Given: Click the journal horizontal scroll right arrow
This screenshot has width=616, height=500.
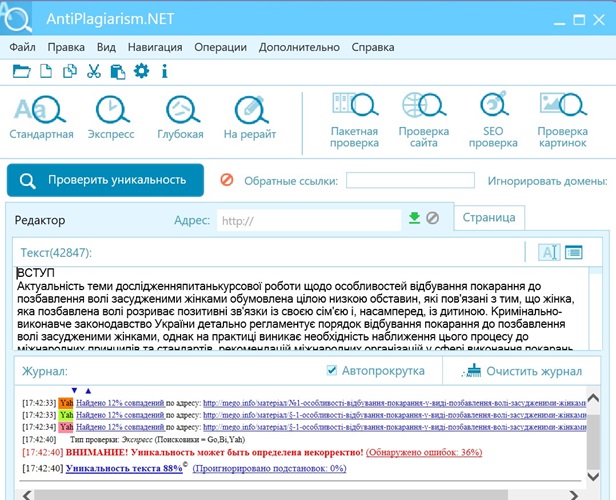Looking at the screenshot, I should click(x=574, y=495).
